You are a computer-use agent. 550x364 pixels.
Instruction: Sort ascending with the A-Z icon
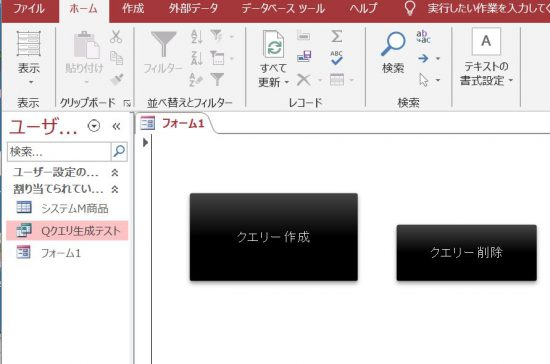pyautogui.click(x=196, y=36)
